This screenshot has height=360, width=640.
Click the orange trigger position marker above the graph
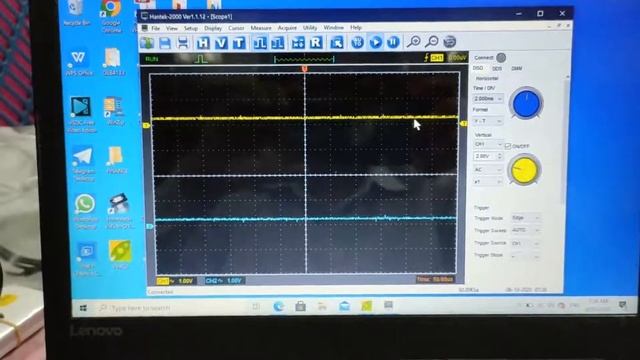click(304, 69)
